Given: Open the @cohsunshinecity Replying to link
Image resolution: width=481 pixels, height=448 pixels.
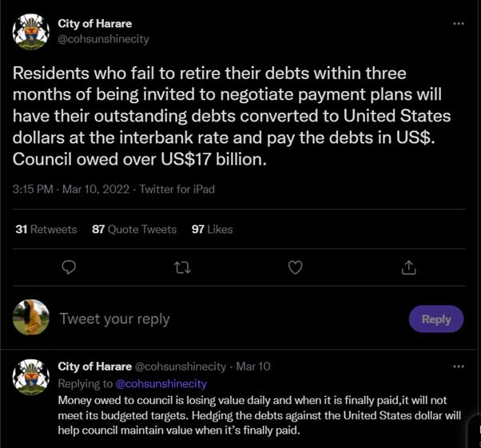Looking at the screenshot, I should (x=161, y=384).
